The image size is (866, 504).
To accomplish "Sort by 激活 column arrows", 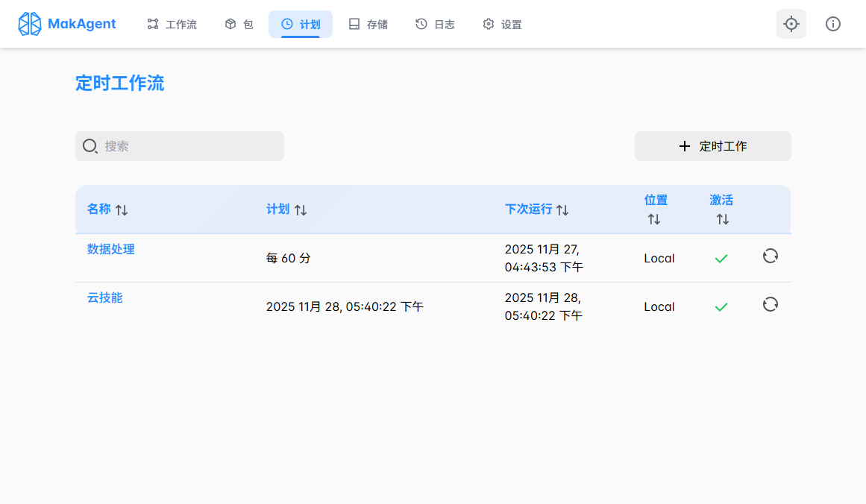I will [722, 219].
